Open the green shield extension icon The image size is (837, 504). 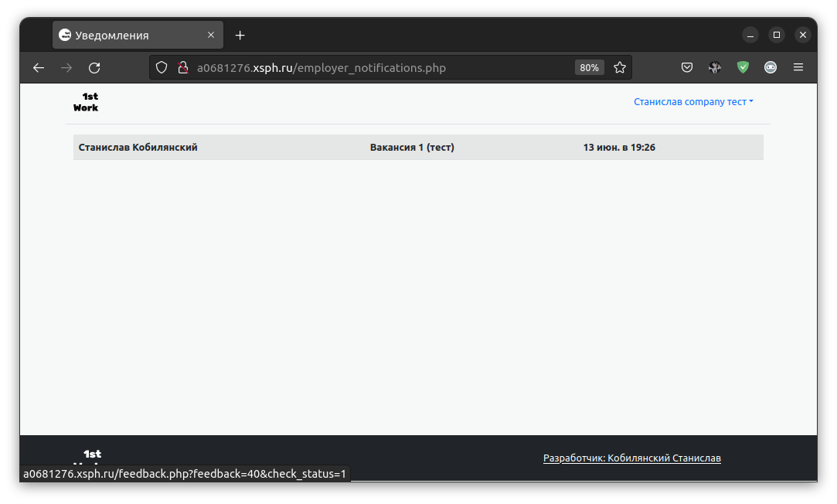pos(743,67)
